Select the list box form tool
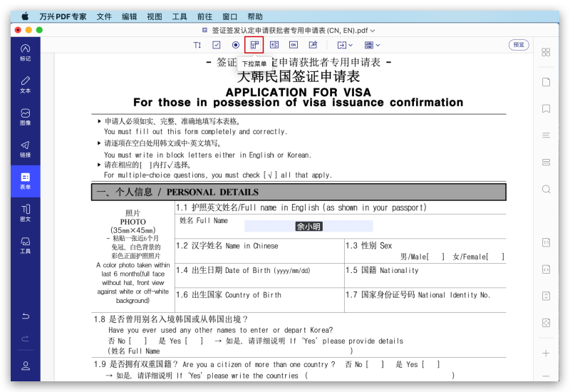The image size is (570, 392). (274, 45)
